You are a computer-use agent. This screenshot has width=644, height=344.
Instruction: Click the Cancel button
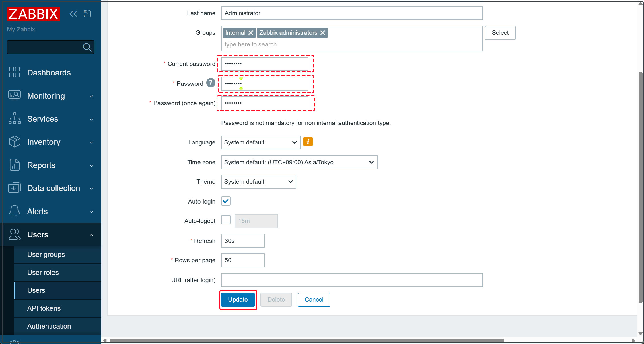[x=314, y=300]
